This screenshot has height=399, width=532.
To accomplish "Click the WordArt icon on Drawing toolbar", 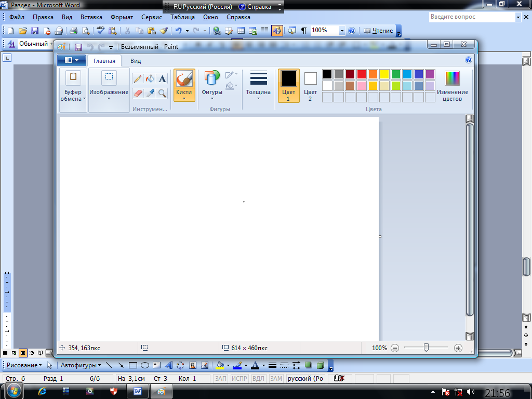I will (x=169, y=365).
